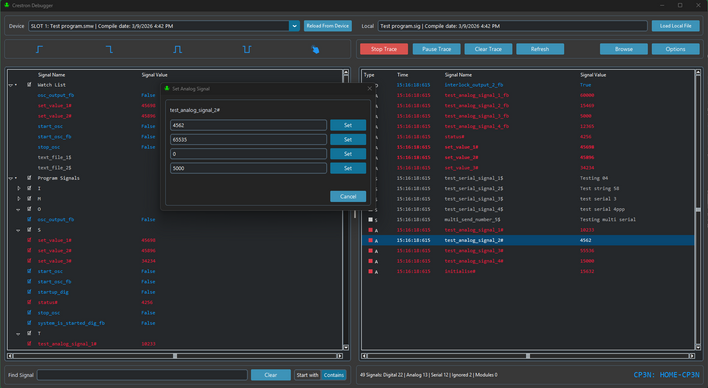708x388 pixels.
Task: Click the analog value field containing 4562
Action: [248, 125]
